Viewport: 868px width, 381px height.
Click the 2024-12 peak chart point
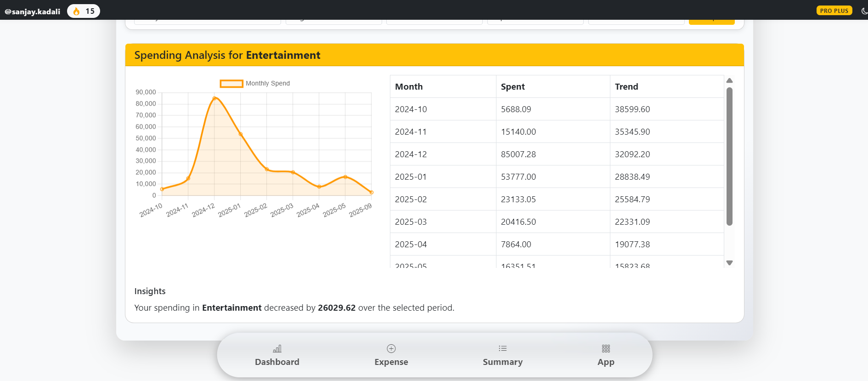tap(214, 98)
